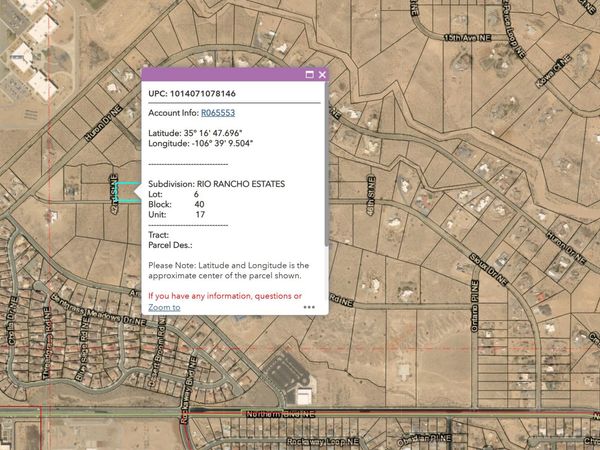
Task: Click the Lot: 6 row
Action: 173,194
